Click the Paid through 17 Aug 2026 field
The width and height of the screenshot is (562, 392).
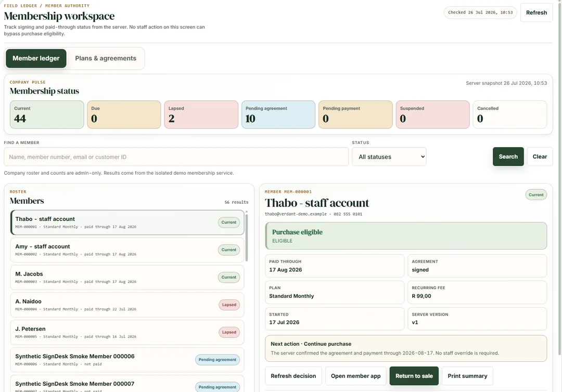[x=335, y=266]
